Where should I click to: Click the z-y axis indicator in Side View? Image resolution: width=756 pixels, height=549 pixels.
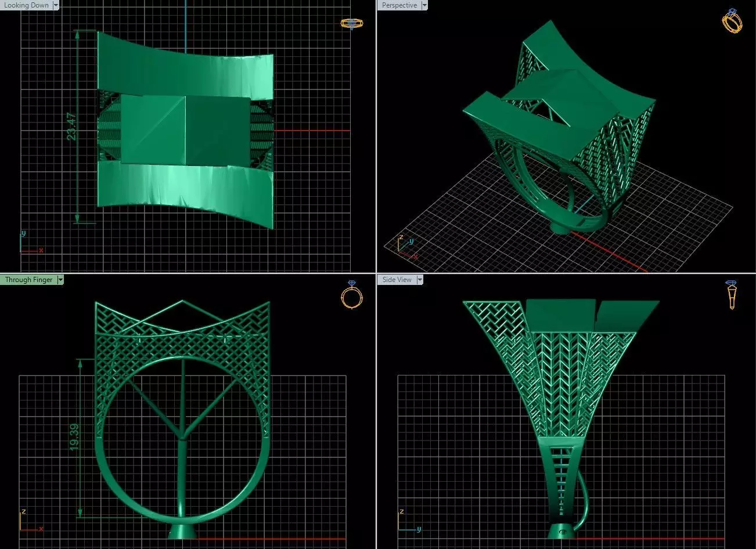(x=409, y=520)
